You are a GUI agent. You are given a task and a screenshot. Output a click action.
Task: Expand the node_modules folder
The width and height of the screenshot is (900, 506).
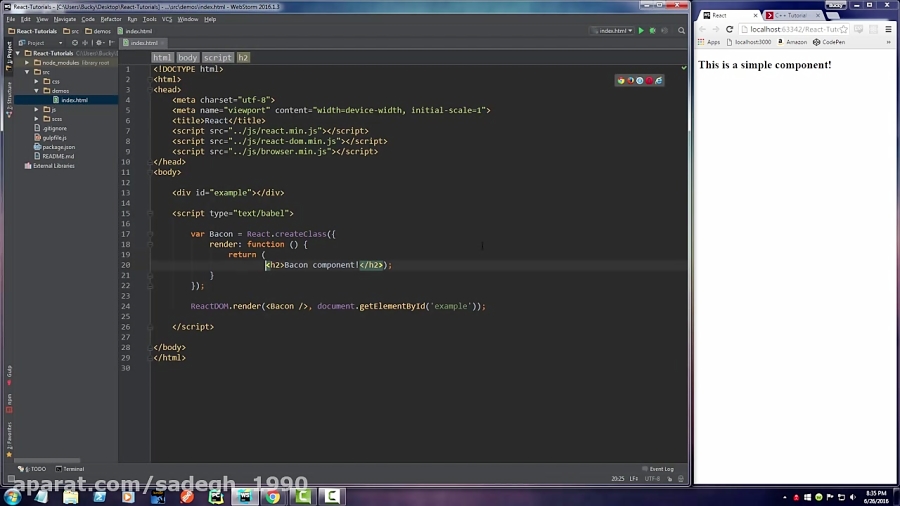[x=27, y=62]
